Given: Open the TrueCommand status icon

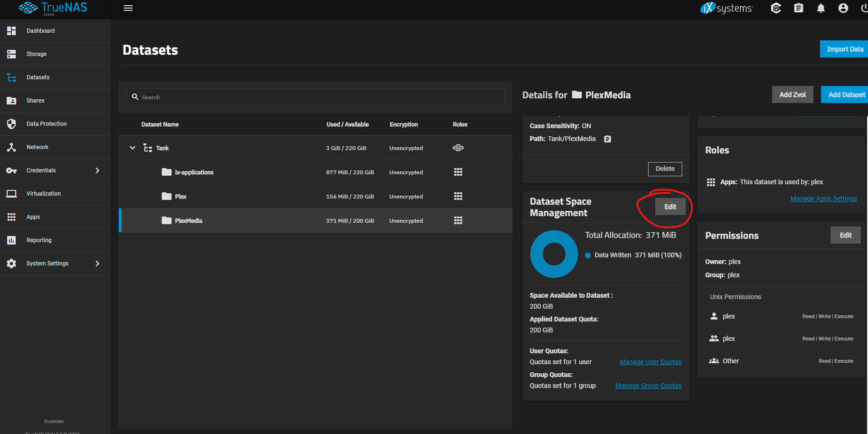Looking at the screenshot, I should 776,8.
